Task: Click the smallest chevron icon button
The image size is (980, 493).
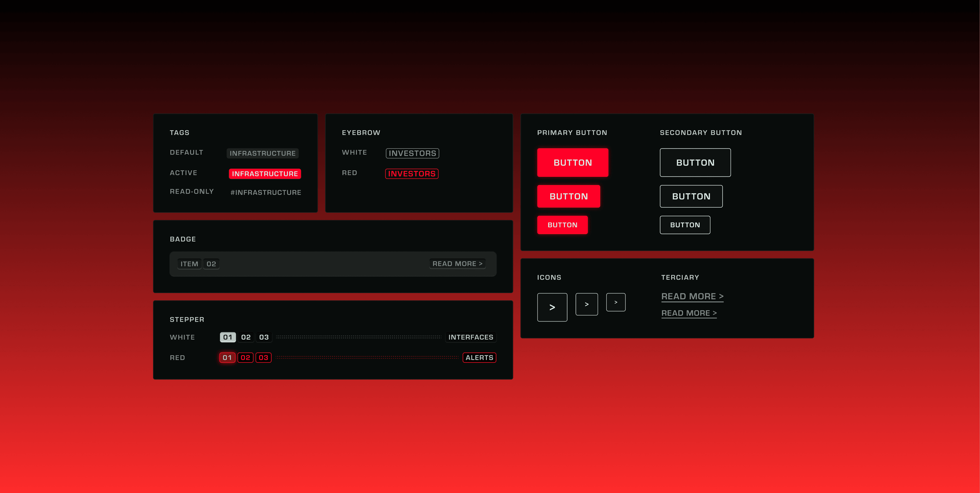Action: (616, 302)
